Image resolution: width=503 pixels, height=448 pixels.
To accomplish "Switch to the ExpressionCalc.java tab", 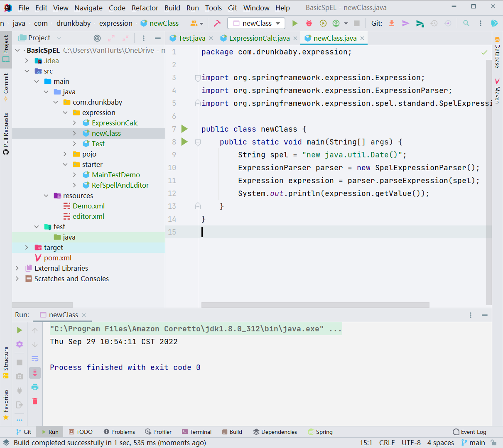I will (x=259, y=38).
